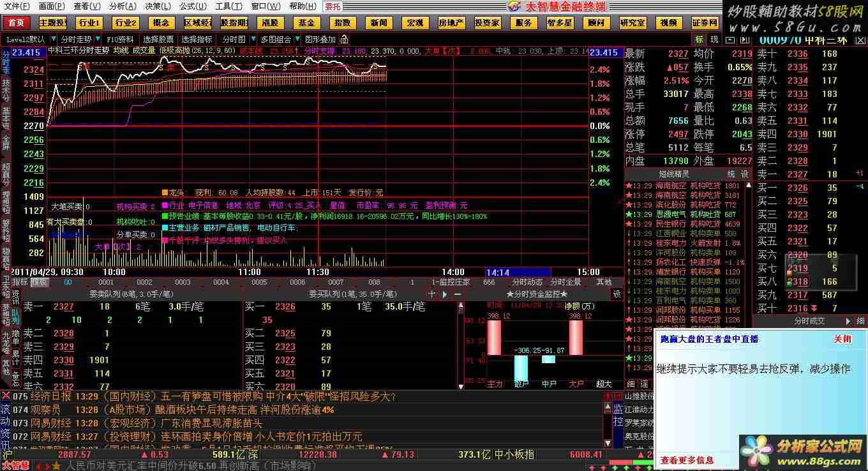Screen dimensions: 868x471
Task: Click 查看更多信息 link in popup
Action: (x=687, y=460)
